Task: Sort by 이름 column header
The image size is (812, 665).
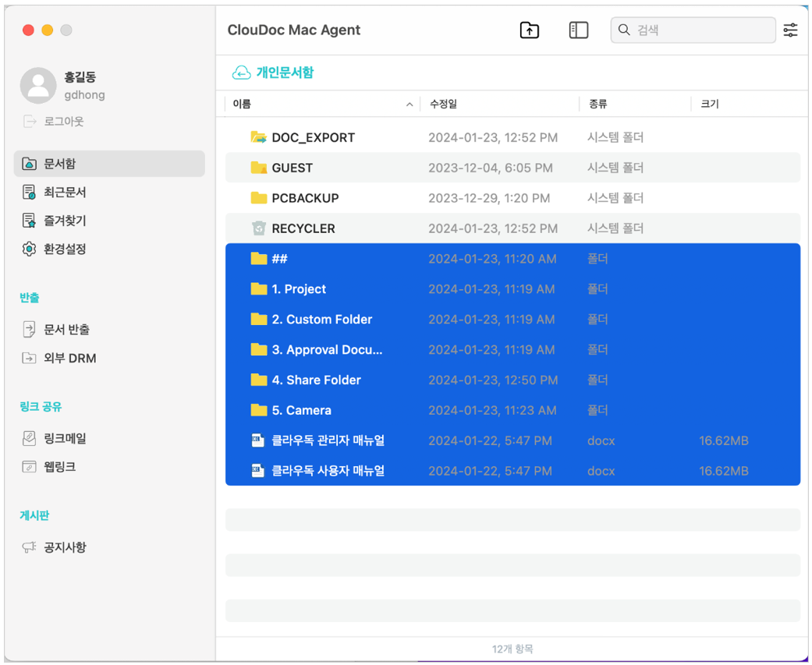Action: [x=242, y=104]
